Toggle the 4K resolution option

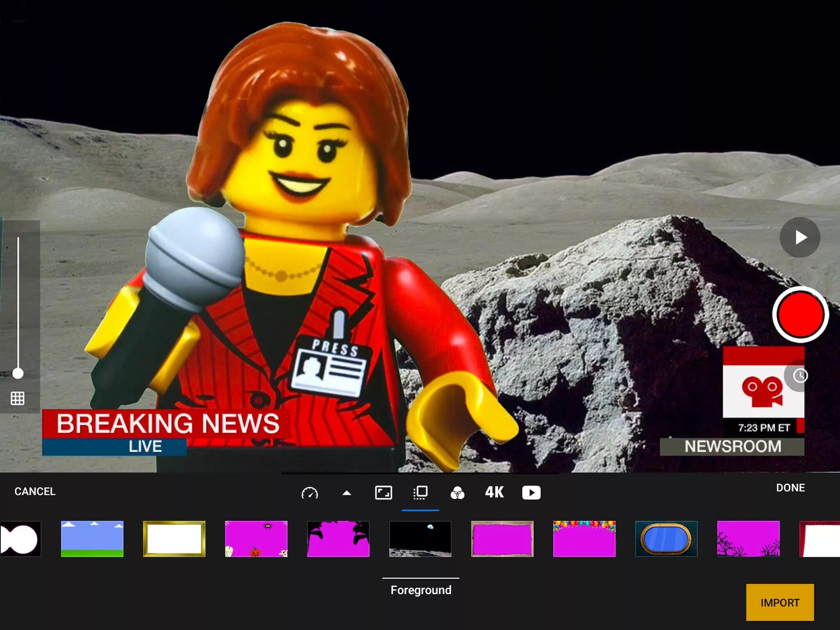[494, 492]
